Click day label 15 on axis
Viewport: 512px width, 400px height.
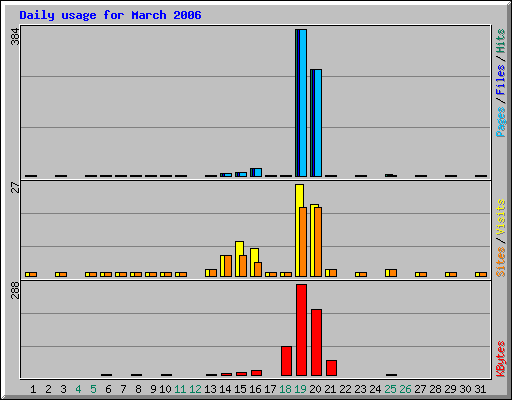240,389
